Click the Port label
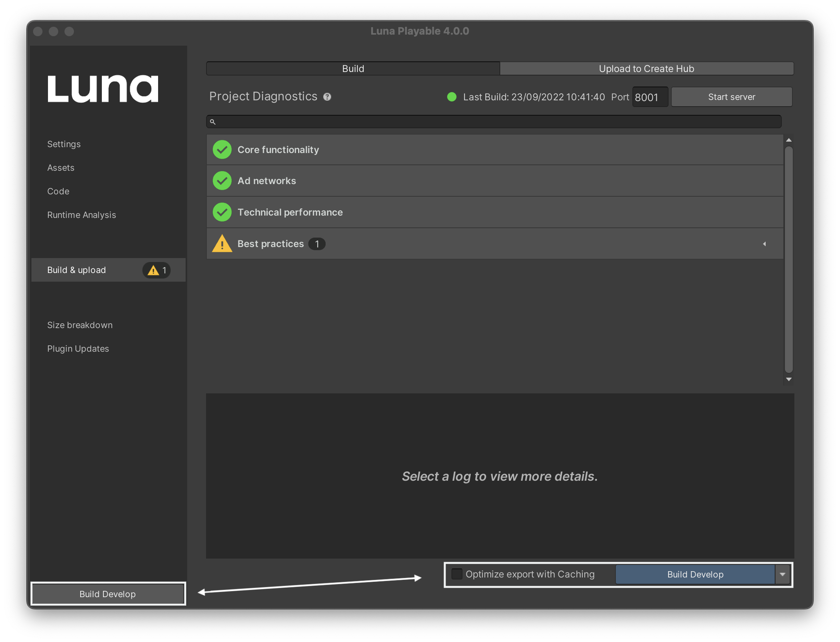840x642 pixels. click(620, 97)
